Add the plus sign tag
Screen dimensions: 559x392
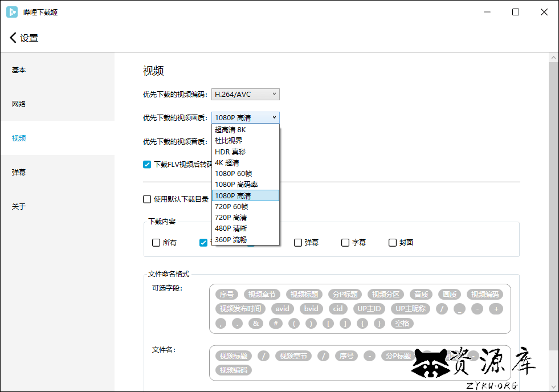(496, 309)
